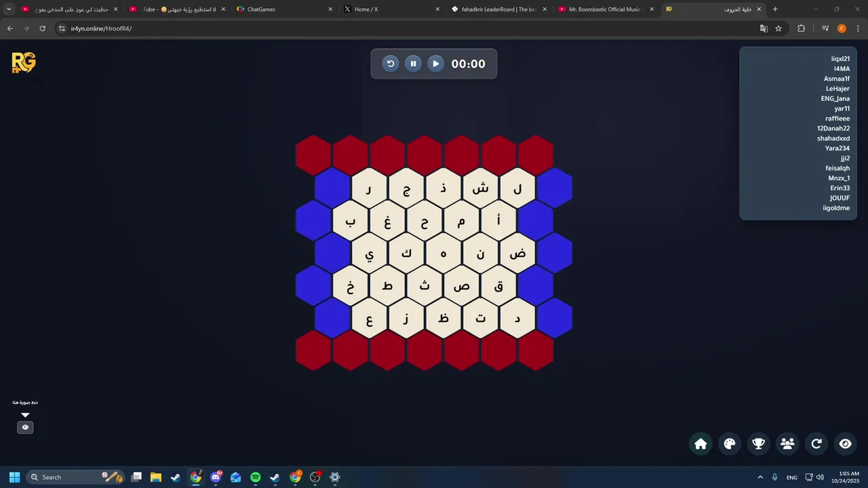The height and width of the screenshot is (488, 868).
Task: Switch to the ChatGames tab
Action: (284, 9)
